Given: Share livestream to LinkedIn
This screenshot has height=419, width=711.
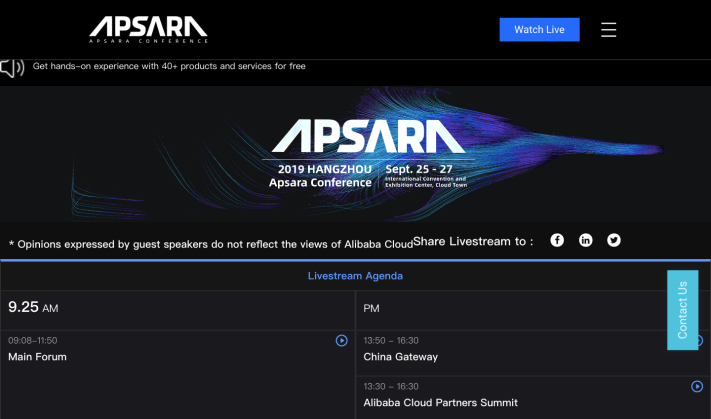Looking at the screenshot, I should [x=585, y=240].
